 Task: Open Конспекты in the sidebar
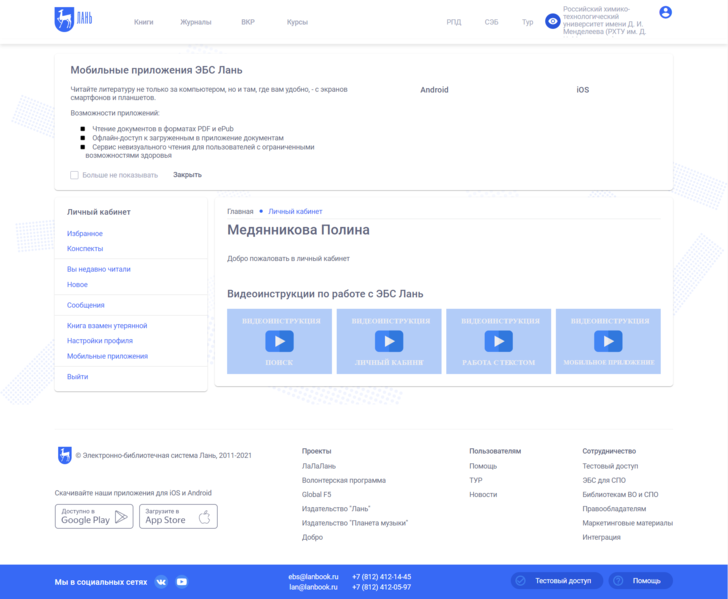85,248
